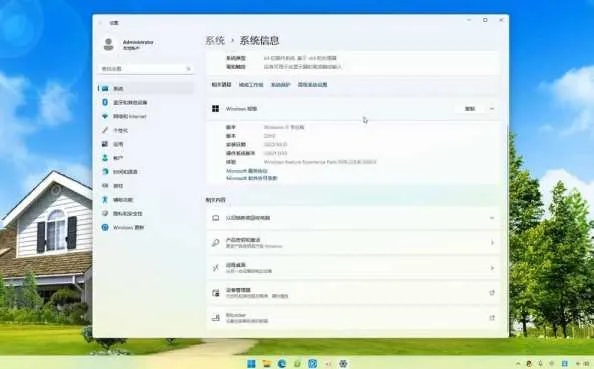Open File Explorer from the taskbar
Viewport: 594px width, 369px height.
point(267,364)
